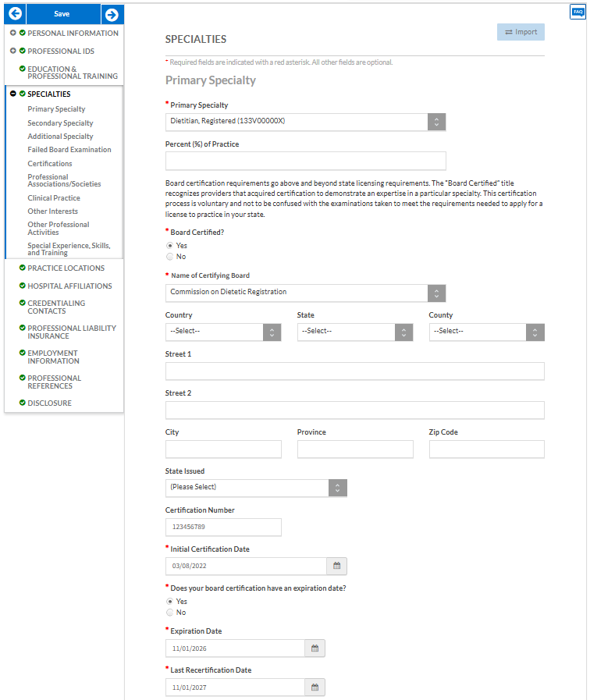Click green checkmark beside Education & Professional Training
The width and height of the screenshot is (590, 700).
click(23, 69)
